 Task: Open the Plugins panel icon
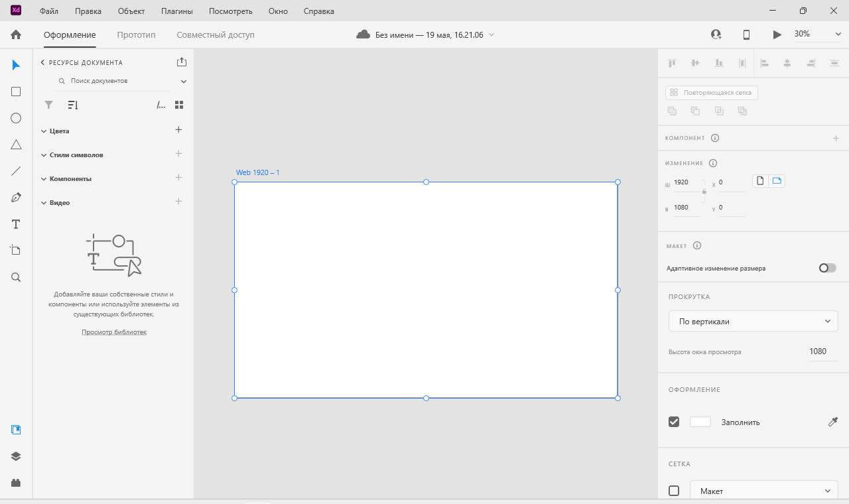[16, 483]
